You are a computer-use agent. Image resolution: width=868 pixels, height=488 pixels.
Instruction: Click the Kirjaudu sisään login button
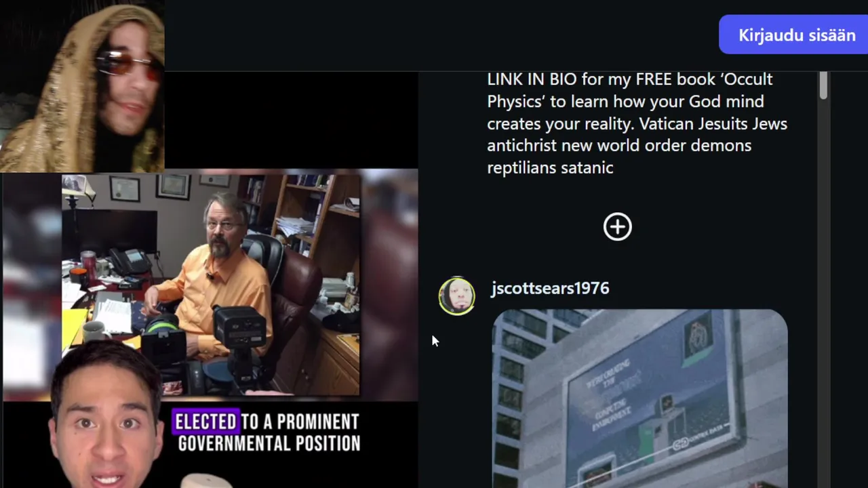coord(795,35)
